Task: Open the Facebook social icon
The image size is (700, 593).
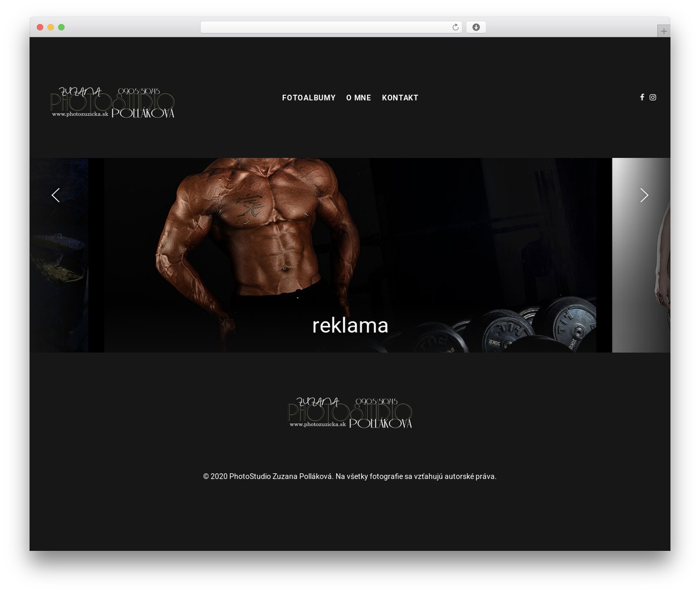Action: [x=642, y=97]
